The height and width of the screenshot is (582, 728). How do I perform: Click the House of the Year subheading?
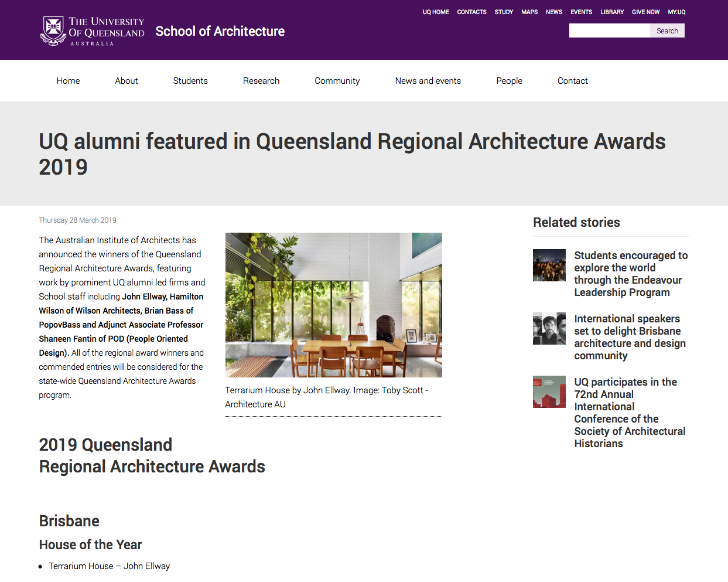(90, 544)
